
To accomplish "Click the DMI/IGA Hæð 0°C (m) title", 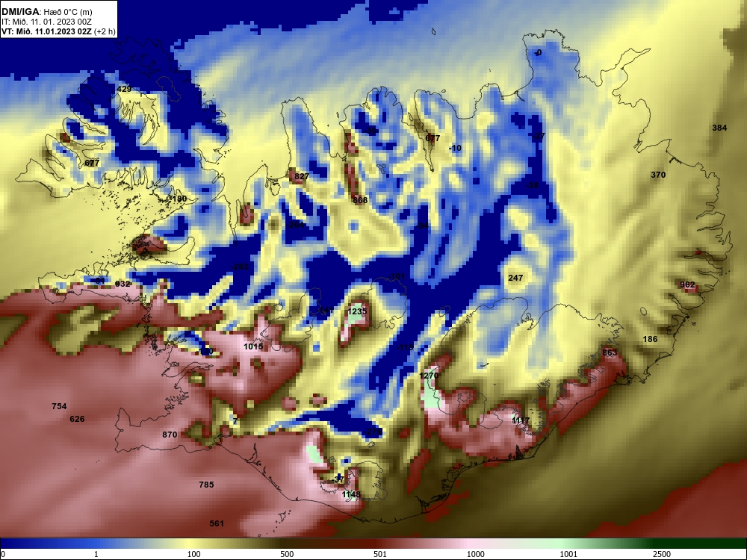I will point(47,12).
